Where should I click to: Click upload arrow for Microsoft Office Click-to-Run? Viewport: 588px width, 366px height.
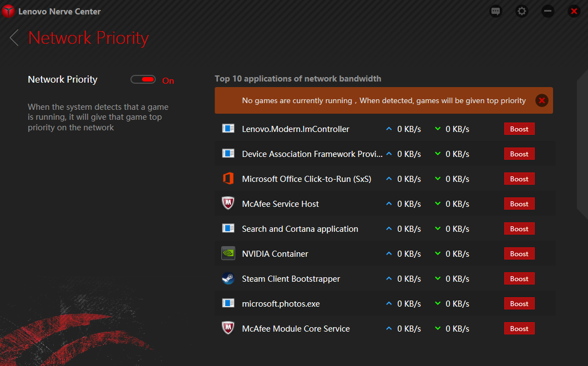389,179
